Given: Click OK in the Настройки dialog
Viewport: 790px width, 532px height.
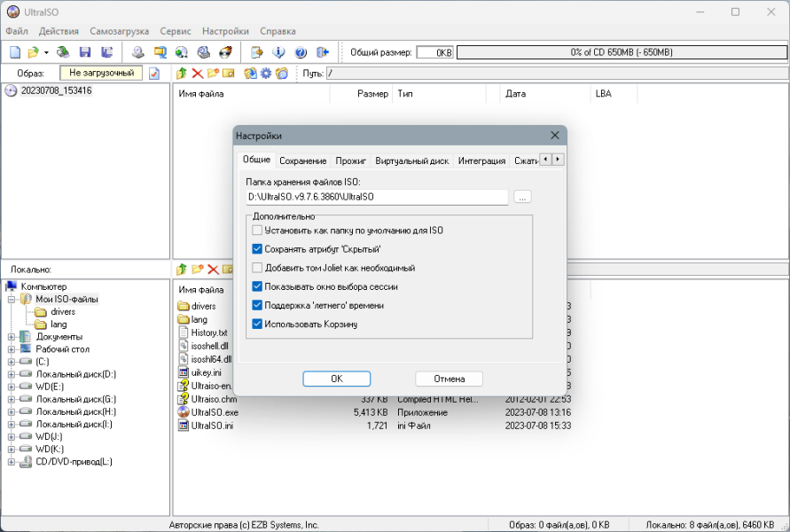Looking at the screenshot, I should pyautogui.click(x=337, y=379).
